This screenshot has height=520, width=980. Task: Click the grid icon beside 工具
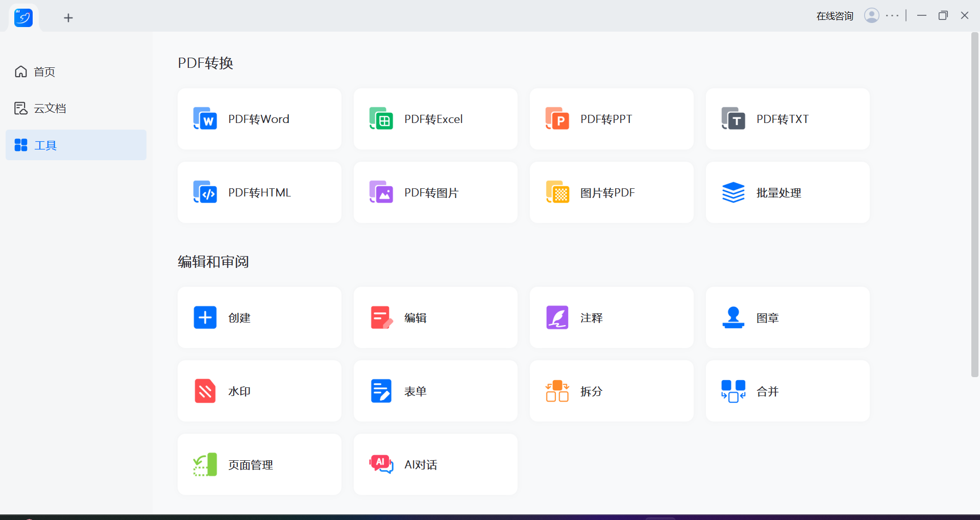point(21,145)
